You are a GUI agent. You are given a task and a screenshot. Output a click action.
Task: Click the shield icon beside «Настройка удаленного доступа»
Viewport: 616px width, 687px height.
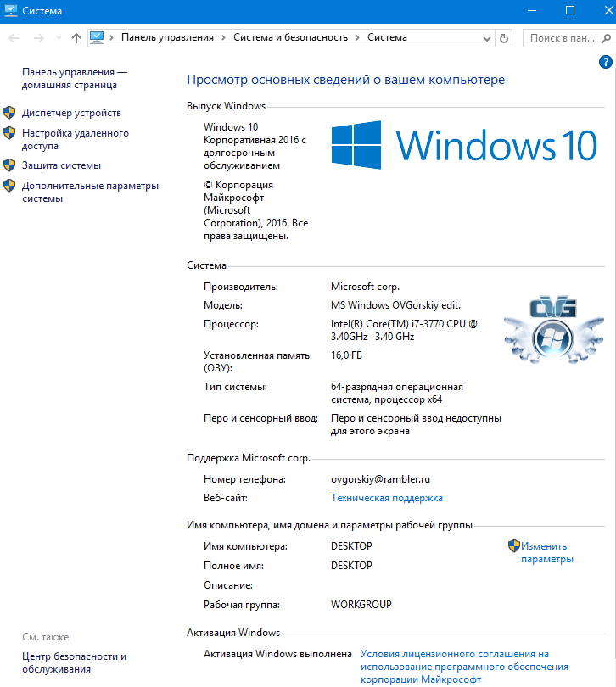pos(9,133)
